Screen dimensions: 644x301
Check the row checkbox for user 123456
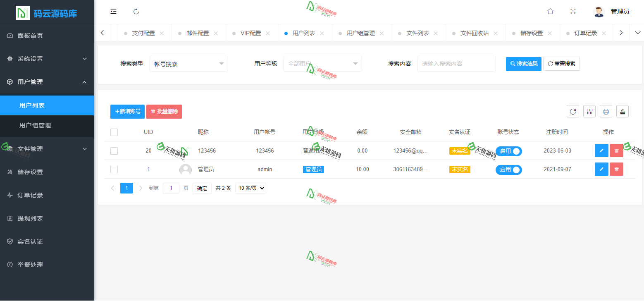(114, 151)
